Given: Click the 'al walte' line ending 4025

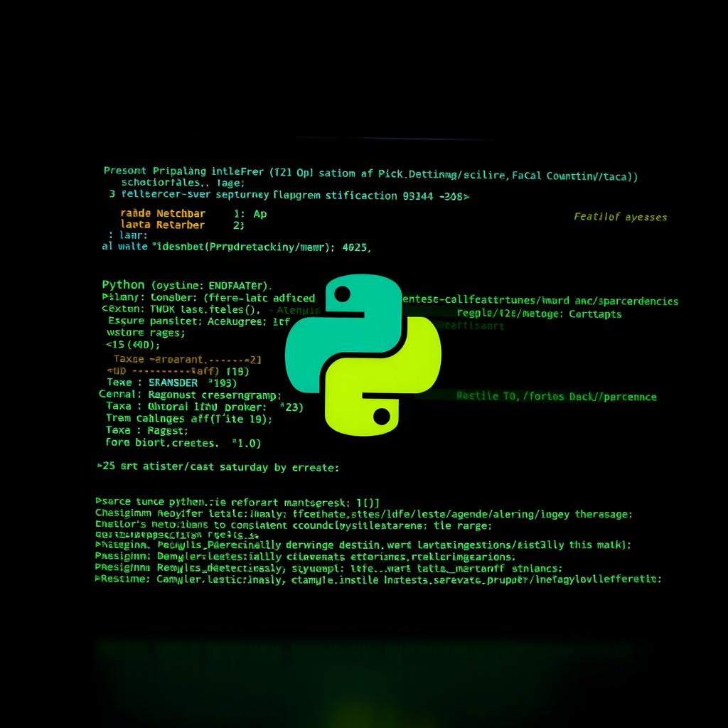Looking at the screenshot, I should click(236, 247).
